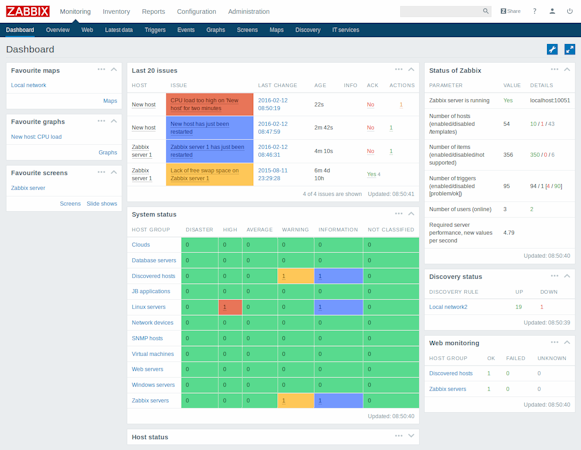This screenshot has height=450, width=581.
Task: Open the Local network2 discovery rule
Action: point(448,307)
